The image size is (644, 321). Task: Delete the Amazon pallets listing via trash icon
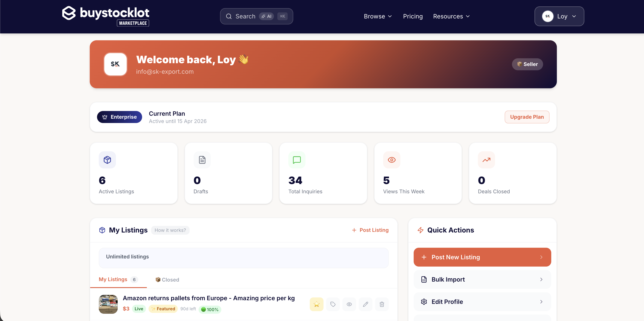point(381,304)
